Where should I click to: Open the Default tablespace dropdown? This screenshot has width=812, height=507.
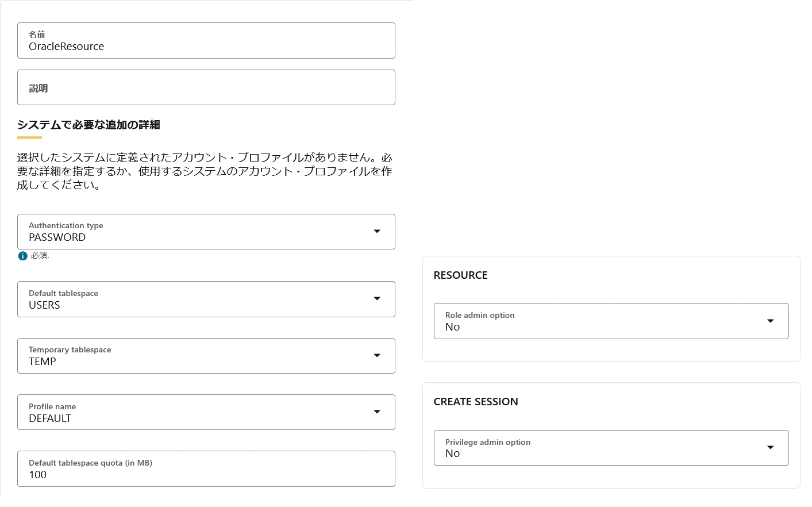[206, 299]
